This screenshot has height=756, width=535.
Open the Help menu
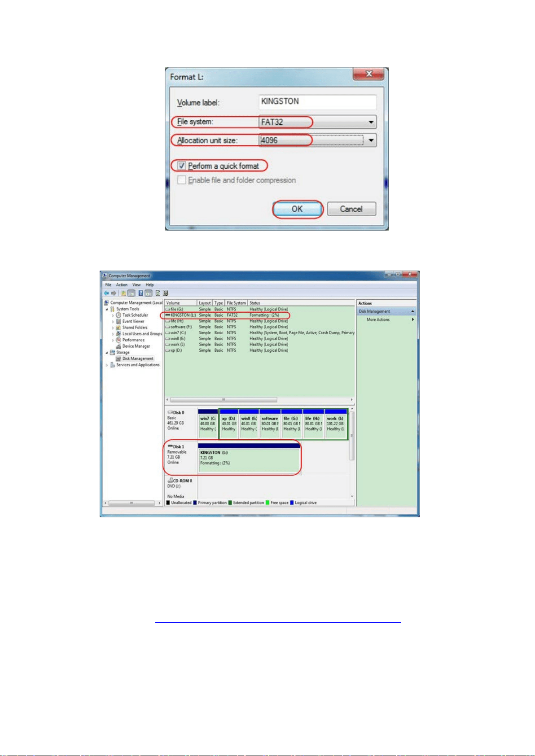[x=149, y=285]
